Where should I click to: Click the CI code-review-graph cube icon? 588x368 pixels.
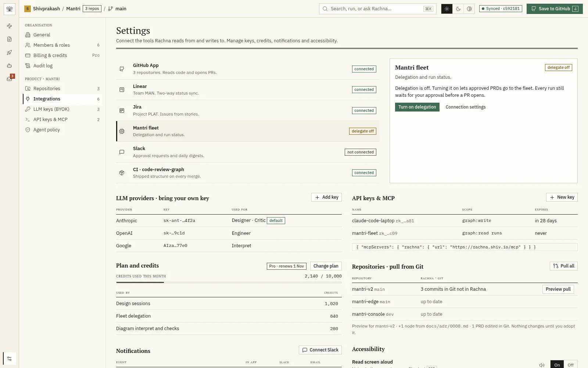122,173
